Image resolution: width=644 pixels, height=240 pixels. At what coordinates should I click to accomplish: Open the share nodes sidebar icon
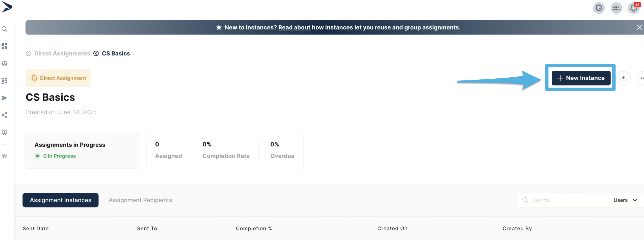point(5,115)
